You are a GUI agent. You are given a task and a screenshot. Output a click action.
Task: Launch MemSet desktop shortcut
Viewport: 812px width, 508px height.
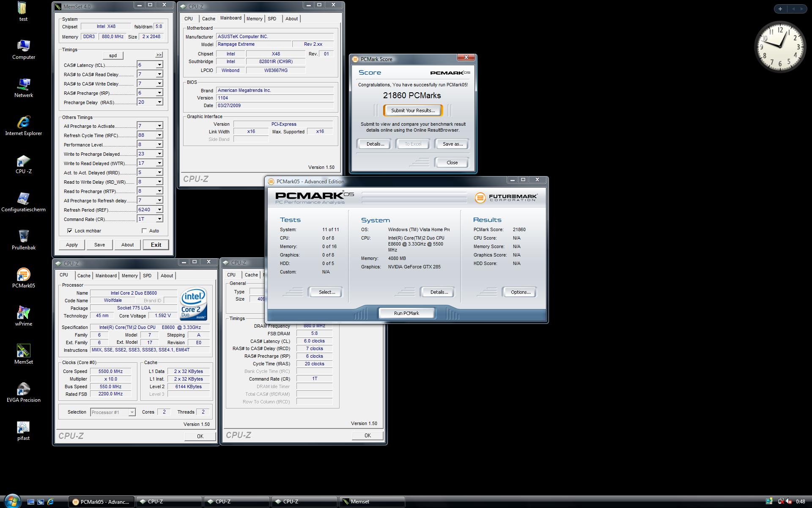[x=23, y=355]
